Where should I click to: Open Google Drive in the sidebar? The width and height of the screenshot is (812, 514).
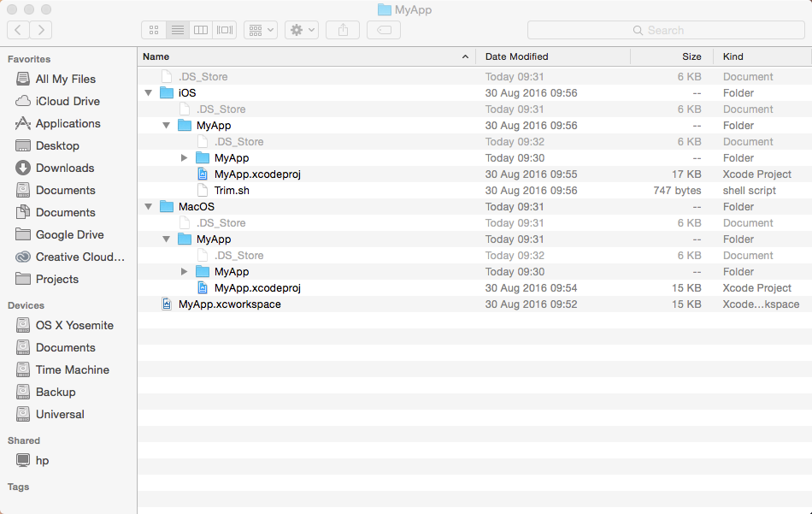coord(68,234)
